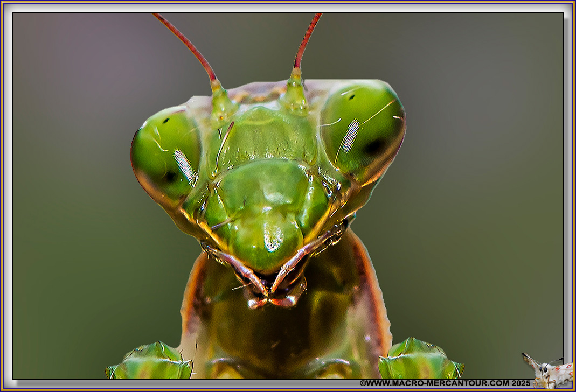Click the white striped reflection in right eye
576x392 pixels.
tap(350, 136)
